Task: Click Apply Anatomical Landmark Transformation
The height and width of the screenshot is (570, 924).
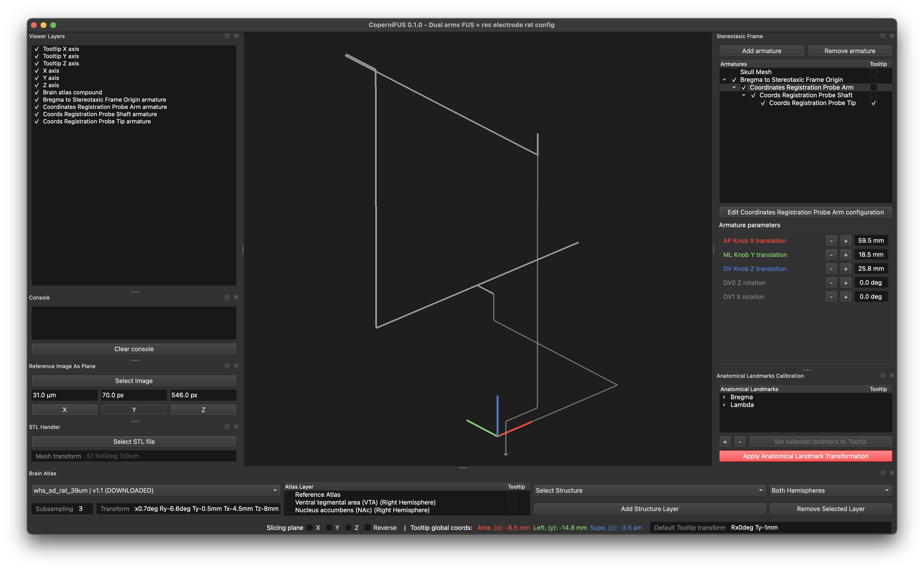Action: pos(805,456)
